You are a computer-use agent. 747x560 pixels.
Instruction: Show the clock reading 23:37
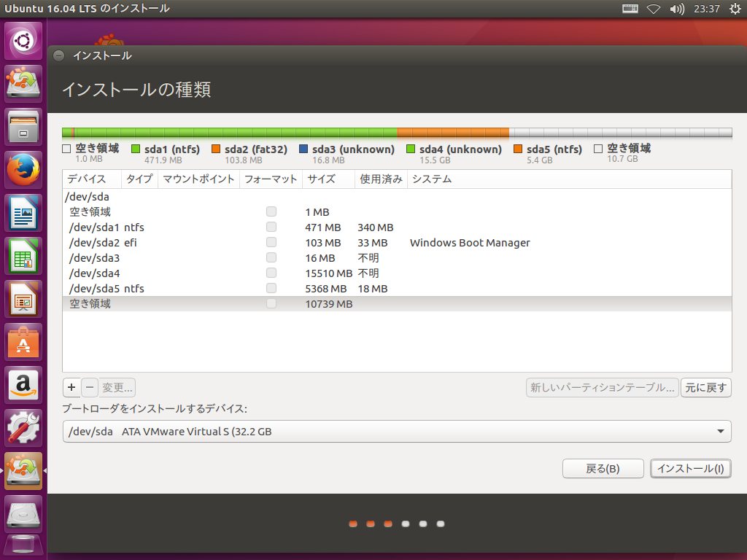tap(706, 9)
